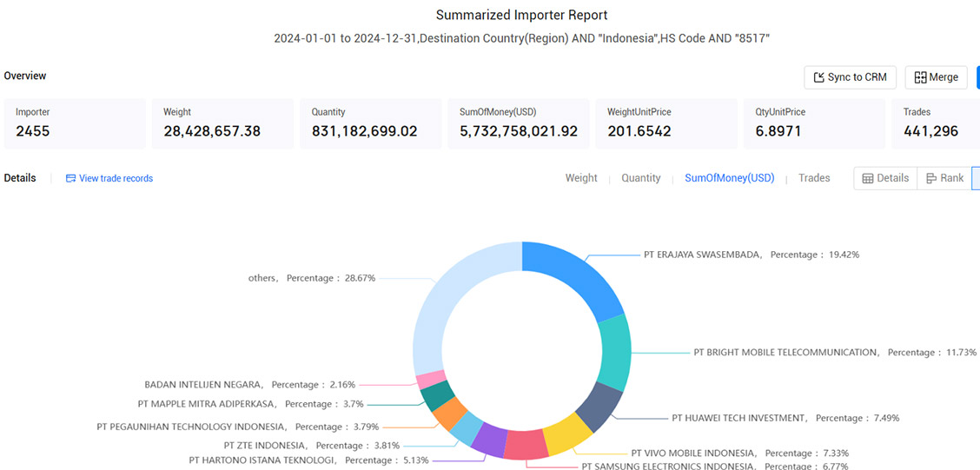Click the SumOfMoney(USD) overview card
Viewport: 980px width, 470px height.
[x=519, y=123]
